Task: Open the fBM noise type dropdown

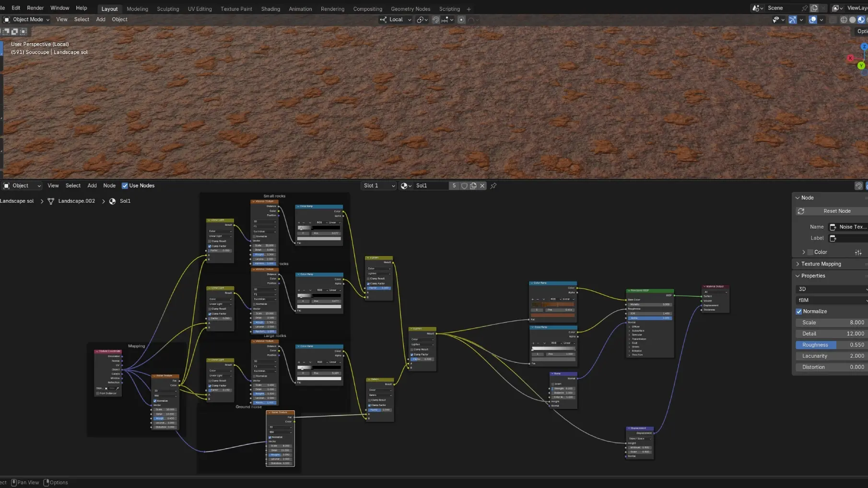Action: click(x=832, y=300)
